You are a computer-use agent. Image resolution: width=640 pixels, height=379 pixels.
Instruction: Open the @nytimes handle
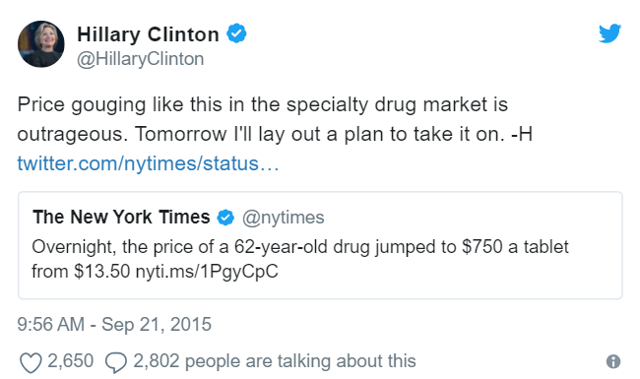click(x=283, y=217)
